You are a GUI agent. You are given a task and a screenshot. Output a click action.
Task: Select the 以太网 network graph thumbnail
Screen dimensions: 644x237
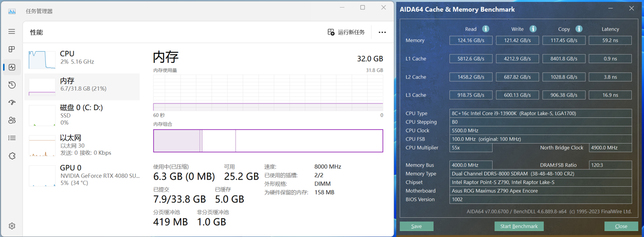point(42,146)
